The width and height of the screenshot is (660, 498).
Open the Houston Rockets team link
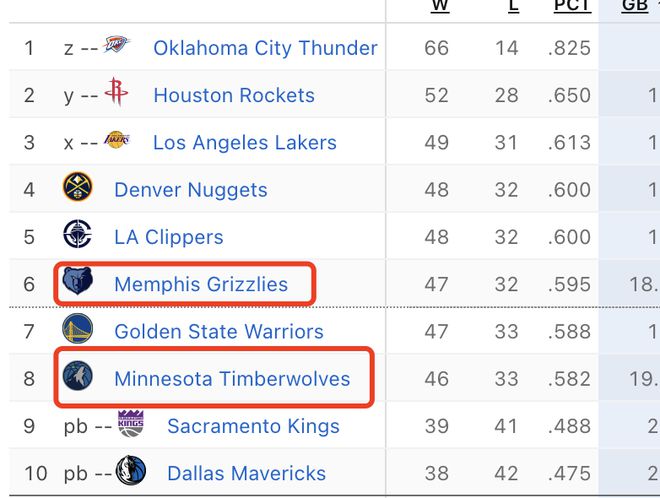(234, 95)
